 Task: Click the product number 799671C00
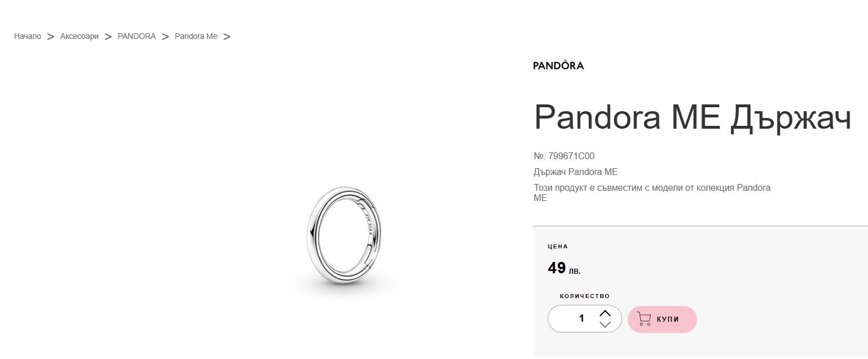564,156
